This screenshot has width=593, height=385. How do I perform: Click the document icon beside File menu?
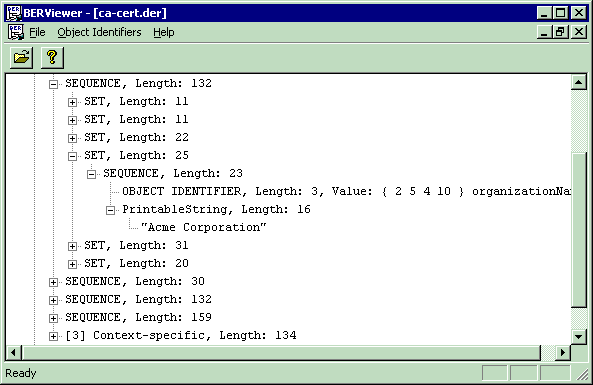[16, 32]
